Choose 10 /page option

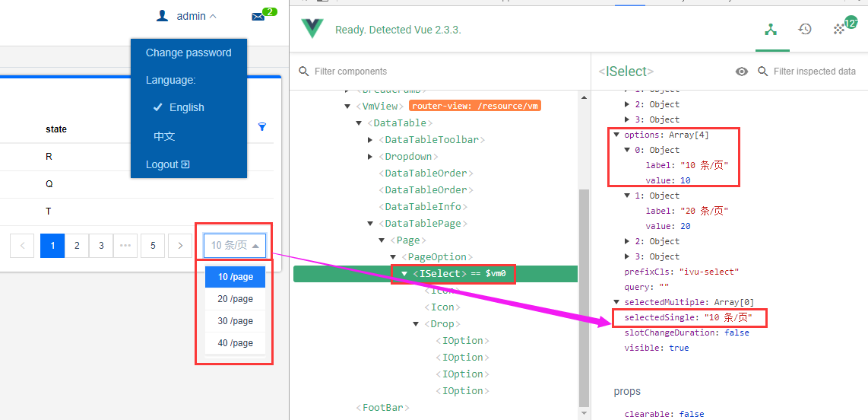pos(236,277)
